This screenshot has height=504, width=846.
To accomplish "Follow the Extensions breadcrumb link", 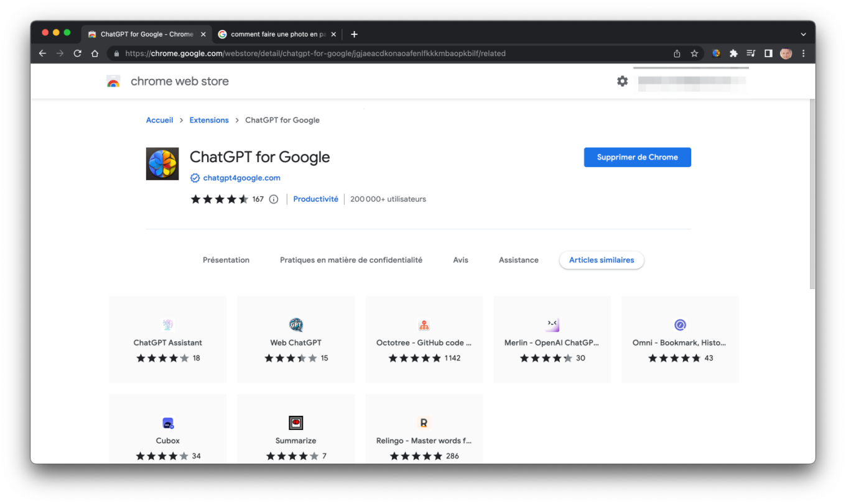I will pos(209,120).
